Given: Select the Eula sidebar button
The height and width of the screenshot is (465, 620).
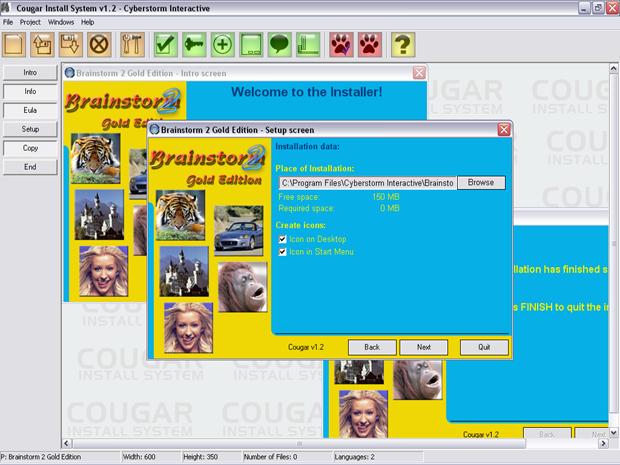Looking at the screenshot, I should coord(30,110).
